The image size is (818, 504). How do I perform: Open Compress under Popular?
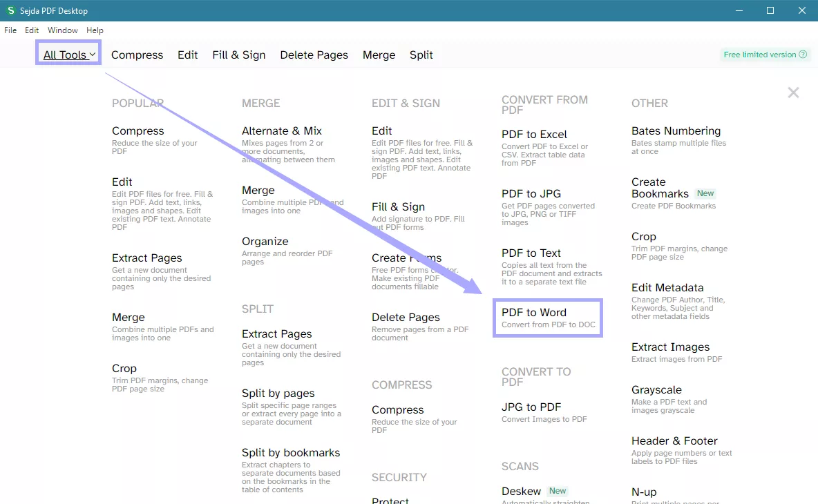click(137, 130)
